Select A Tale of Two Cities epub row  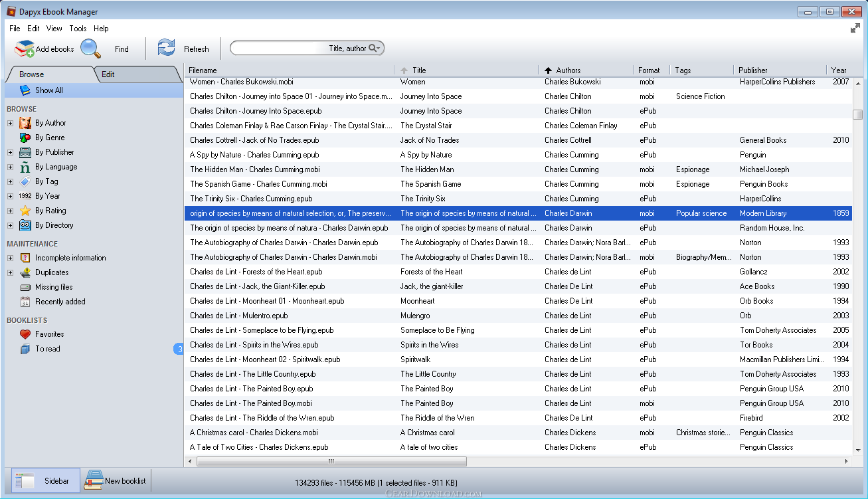[x=518, y=447]
